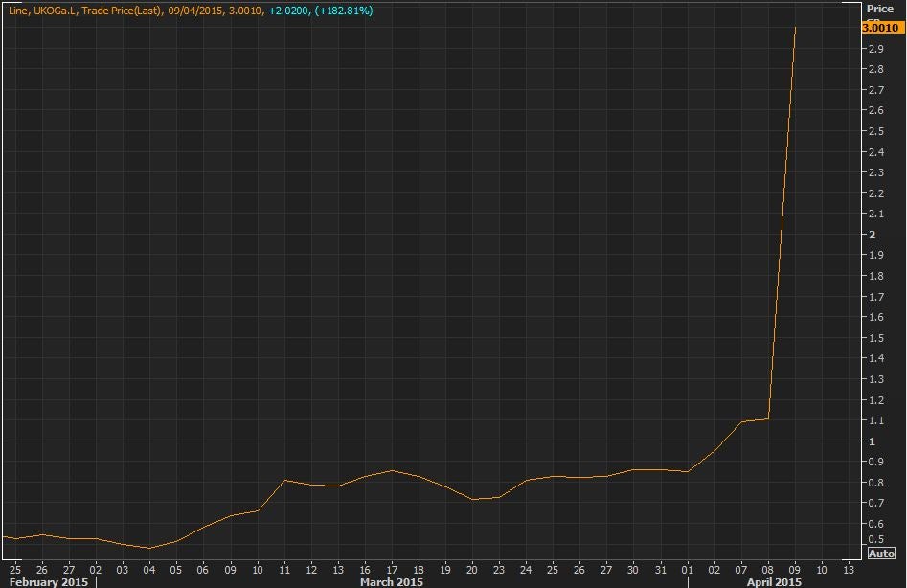Click the 01 date tick label
907x588 pixels.
pyautogui.click(x=687, y=570)
